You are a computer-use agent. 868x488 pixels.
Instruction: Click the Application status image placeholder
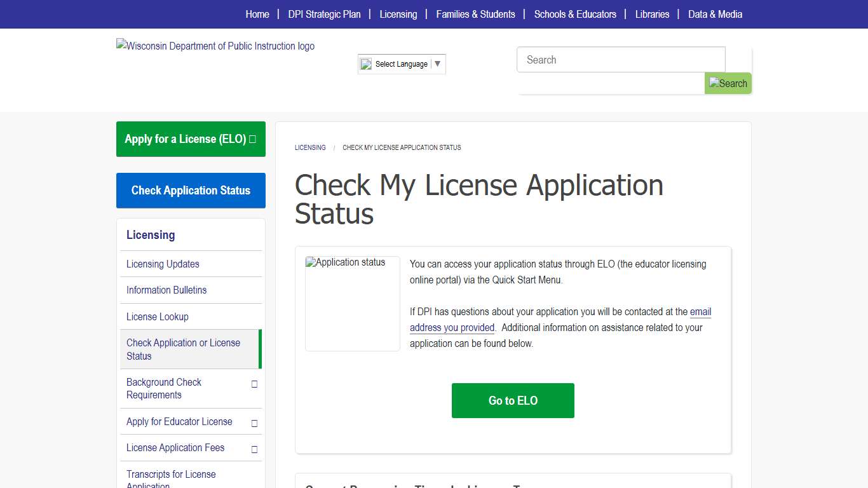coord(352,303)
